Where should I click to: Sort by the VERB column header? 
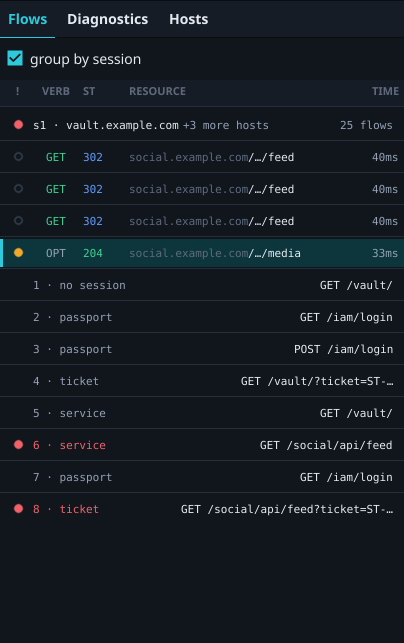point(56,91)
